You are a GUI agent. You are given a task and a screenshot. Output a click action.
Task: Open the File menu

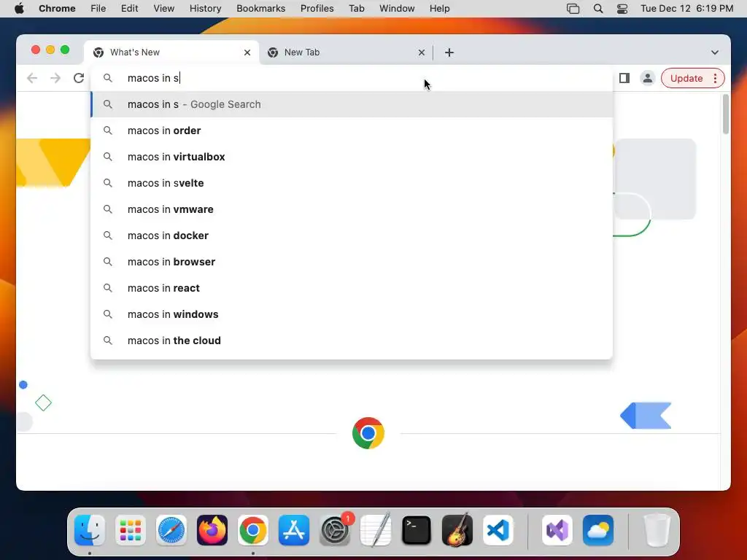point(98,9)
